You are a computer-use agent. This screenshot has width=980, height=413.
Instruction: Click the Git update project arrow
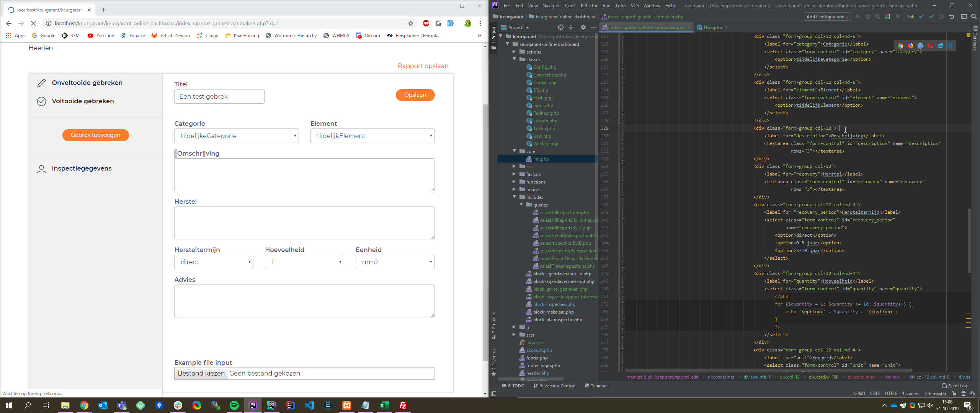[921, 16]
